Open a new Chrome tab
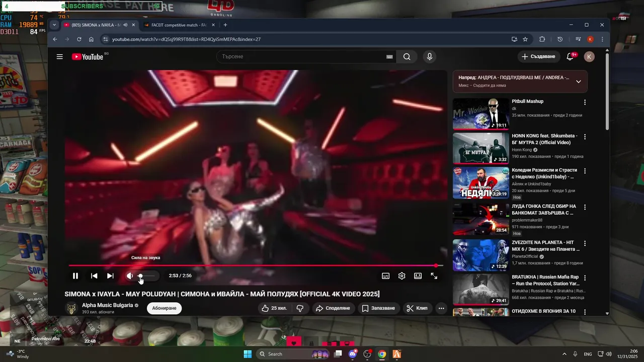The width and height of the screenshot is (644, 362). (225, 25)
